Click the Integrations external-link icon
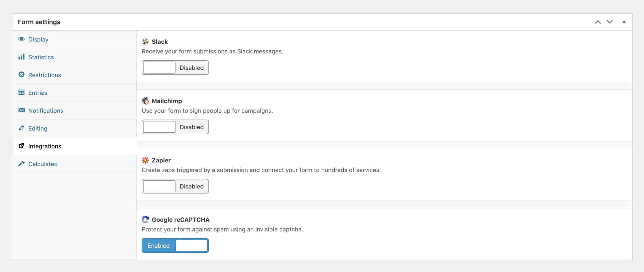The height and width of the screenshot is (272, 644). [21, 146]
